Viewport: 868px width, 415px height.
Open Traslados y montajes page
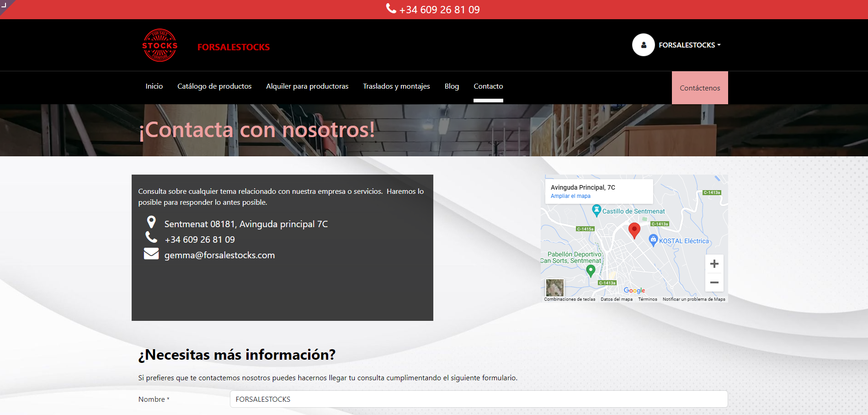(396, 86)
